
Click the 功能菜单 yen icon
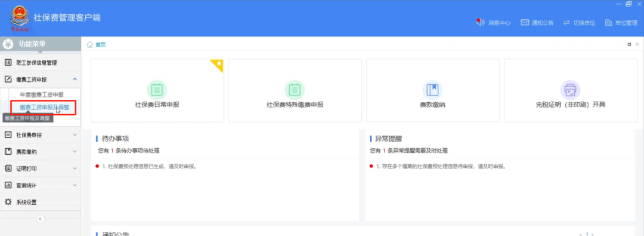pyautogui.click(x=8, y=44)
